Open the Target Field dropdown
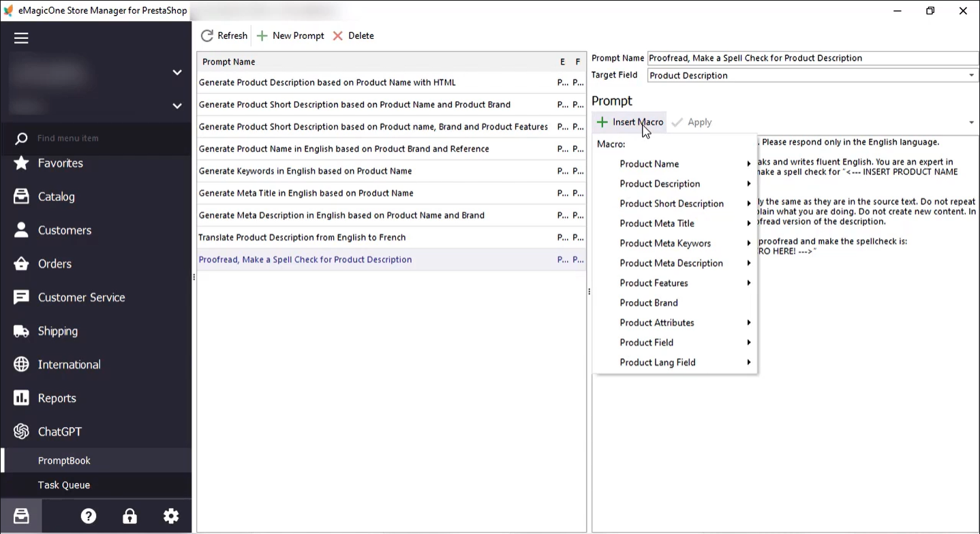This screenshot has height=534, width=980. pyautogui.click(x=973, y=75)
